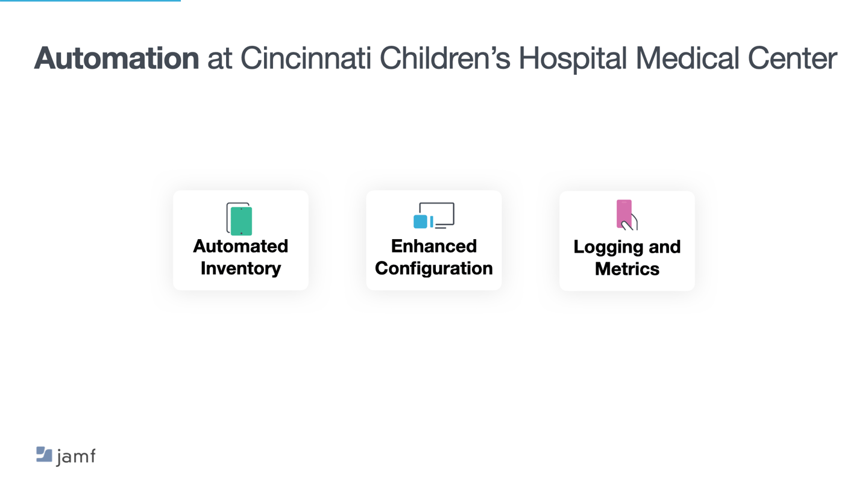Select the word "Cincinnati" in the title
Image resolution: width=868 pixels, height=482 pixels.
pyautogui.click(x=306, y=58)
